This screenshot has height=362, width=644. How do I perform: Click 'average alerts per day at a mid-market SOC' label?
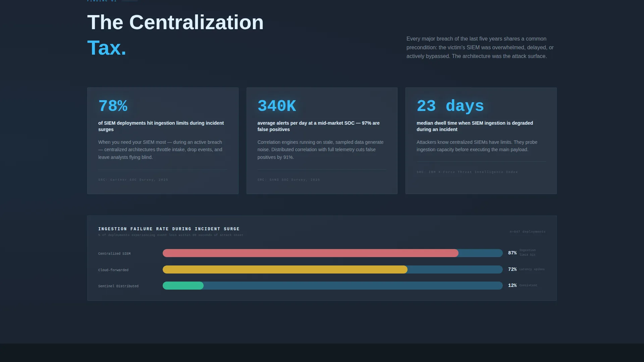click(319, 126)
